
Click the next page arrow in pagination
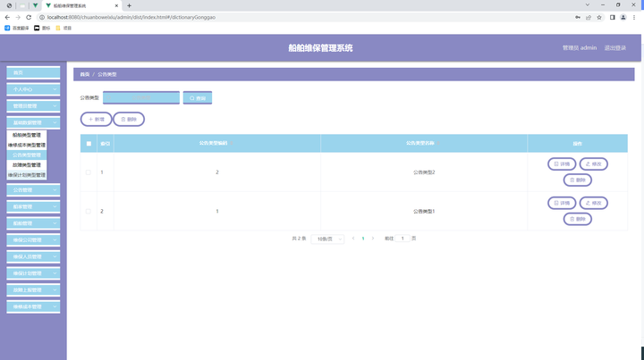[x=373, y=239]
